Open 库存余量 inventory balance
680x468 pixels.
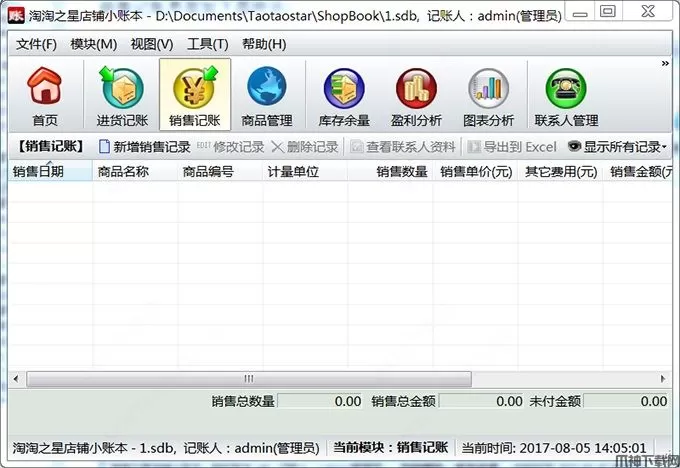click(344, 95)
